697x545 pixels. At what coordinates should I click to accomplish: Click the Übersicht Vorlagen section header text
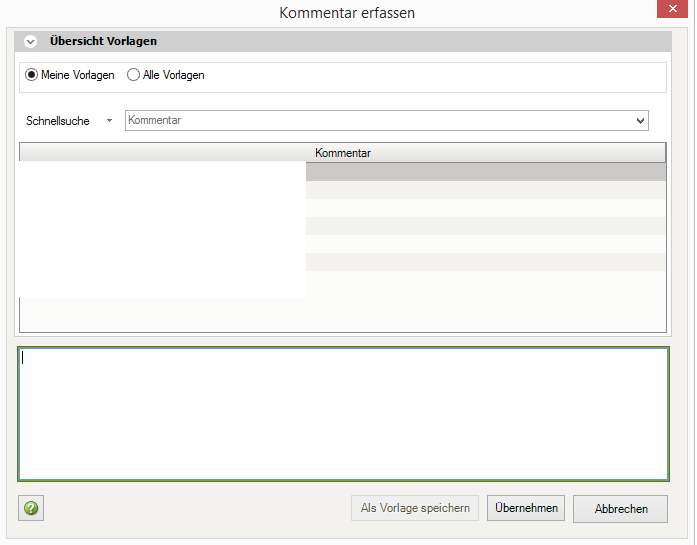[x=103, y=42]
